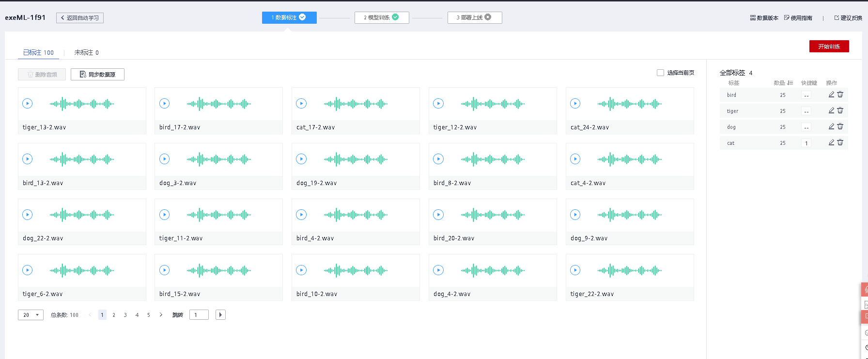The image size is (868, 359).
Task: Sort labels by quantity
Action: tap(790, 83)
